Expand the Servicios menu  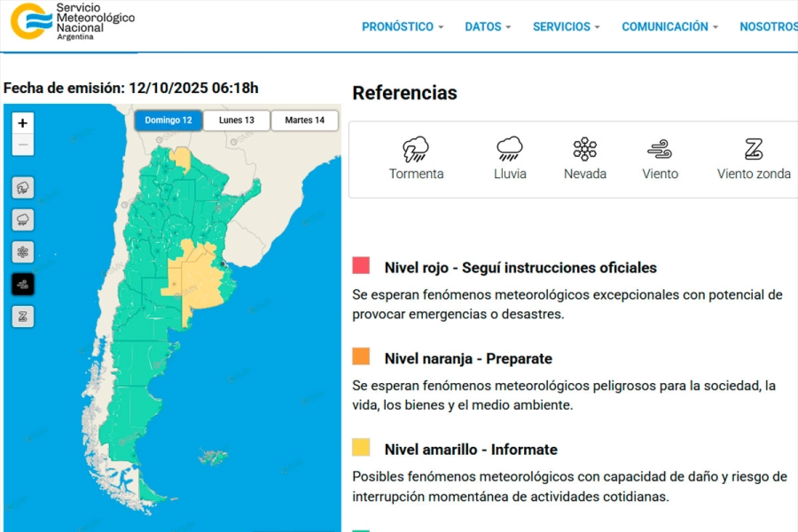click(x=566, y=27)
